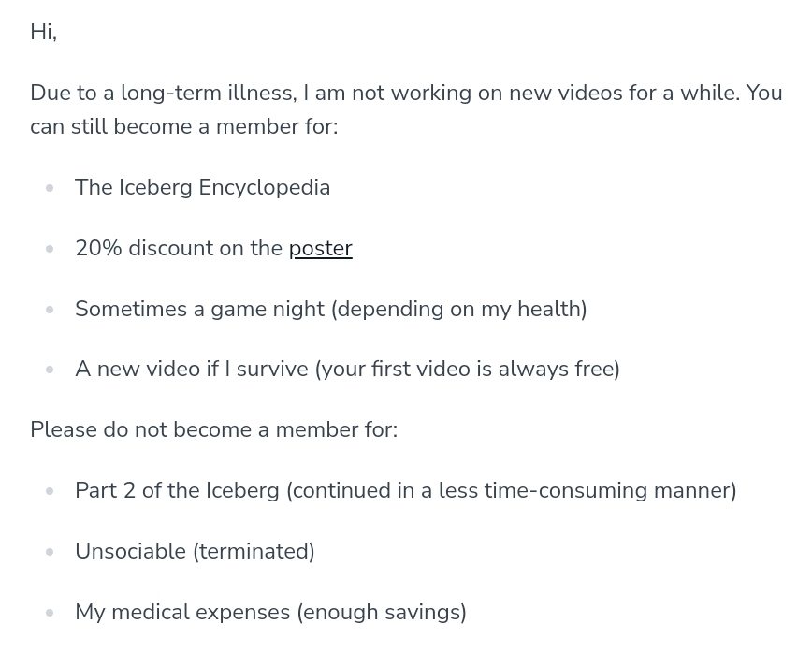812x653 pixels.
Task: Click bullet dot beside 20% discount
Action: [50, 249]
